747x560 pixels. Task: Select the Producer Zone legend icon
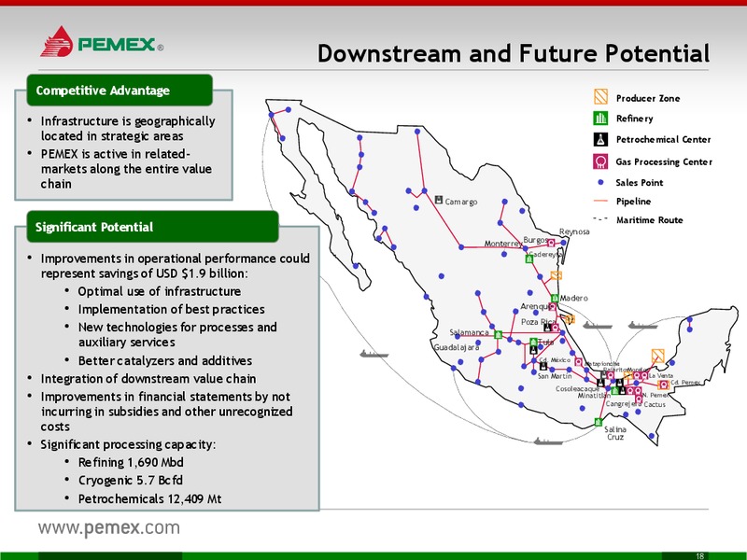[x=600, y=97]
